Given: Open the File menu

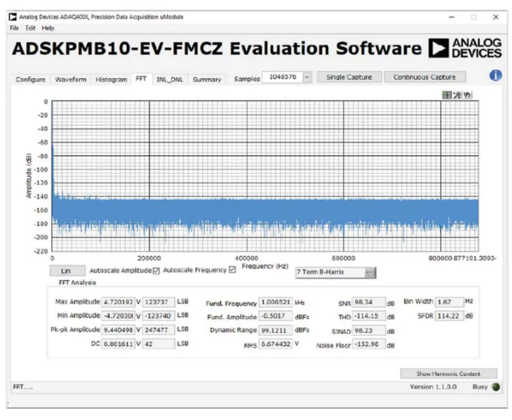Looking at the screenshot, I should point(14,28).
